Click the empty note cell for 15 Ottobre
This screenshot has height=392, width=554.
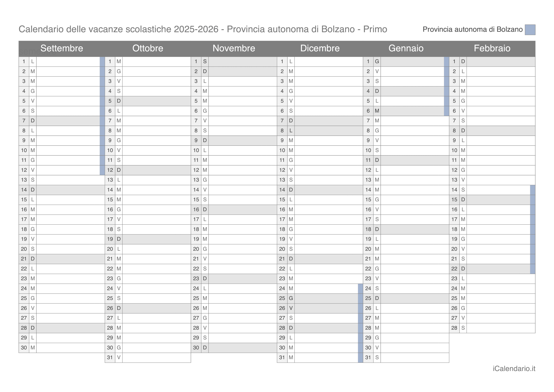pos(157,200)
